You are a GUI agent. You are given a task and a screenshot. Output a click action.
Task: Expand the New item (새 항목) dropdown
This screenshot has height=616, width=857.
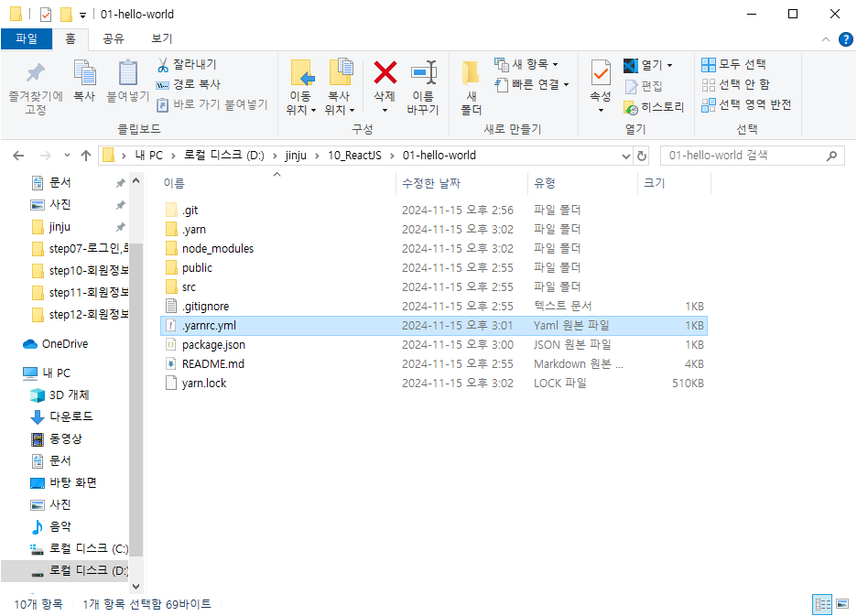click(526, 64)
